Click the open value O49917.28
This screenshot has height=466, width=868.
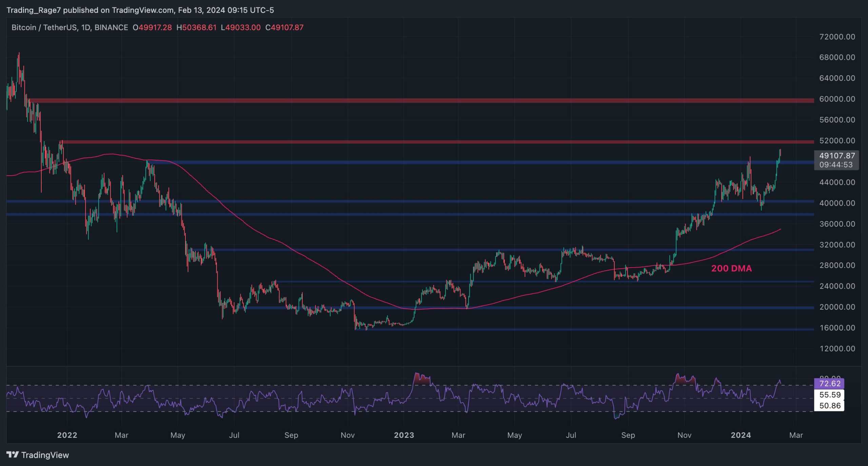coord(152,27)
